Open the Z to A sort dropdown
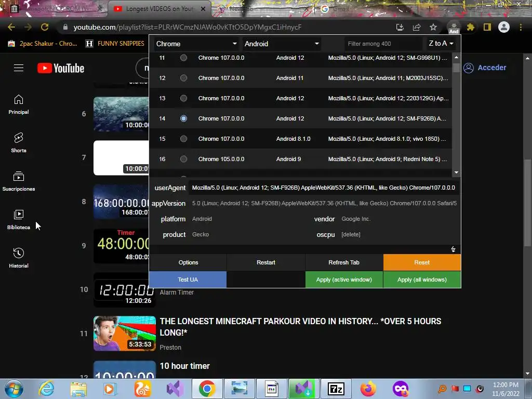This screenshot has height=399, width=532. coord(441,44)
